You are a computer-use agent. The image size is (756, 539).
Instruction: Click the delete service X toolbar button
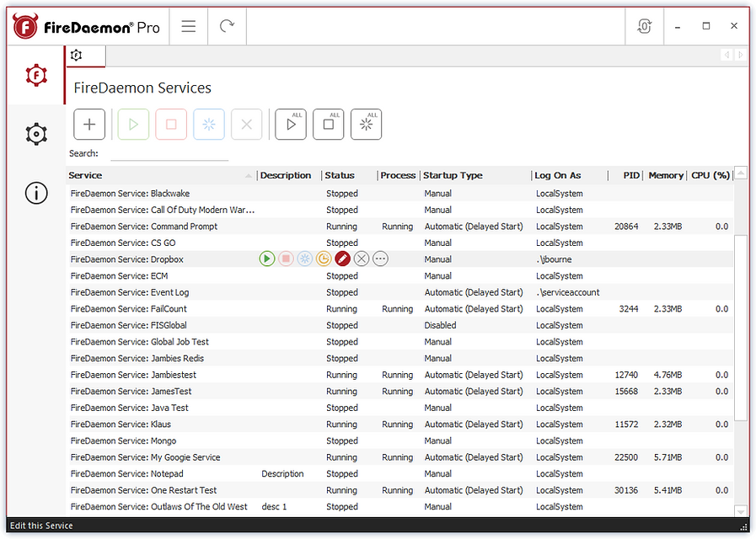[x=246, y=125]
